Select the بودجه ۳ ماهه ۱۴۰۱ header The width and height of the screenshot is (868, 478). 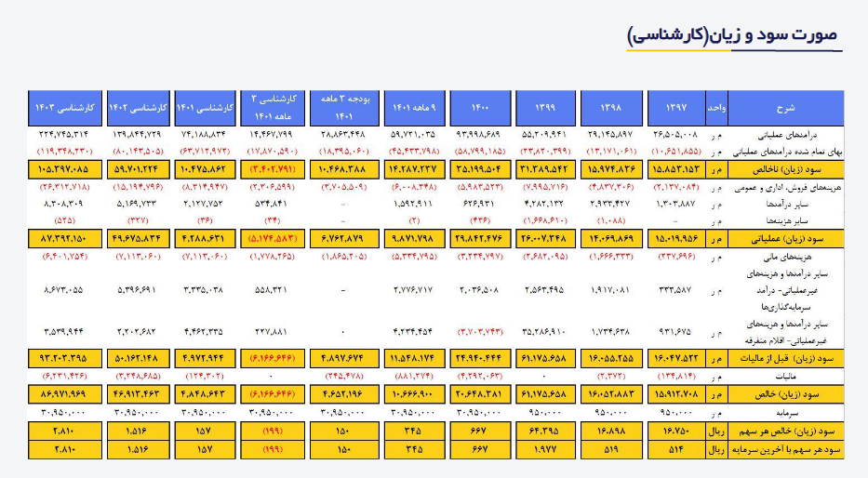point(341,107)
